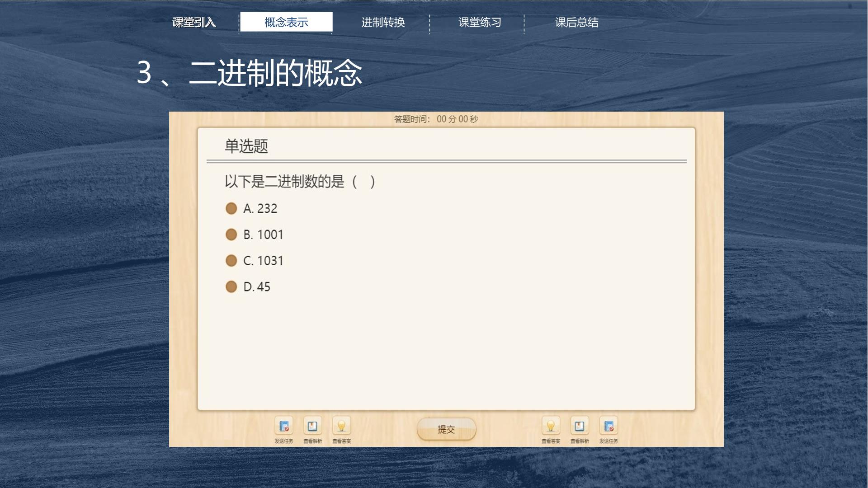Choose answer B. 1001

click(255, 235)
